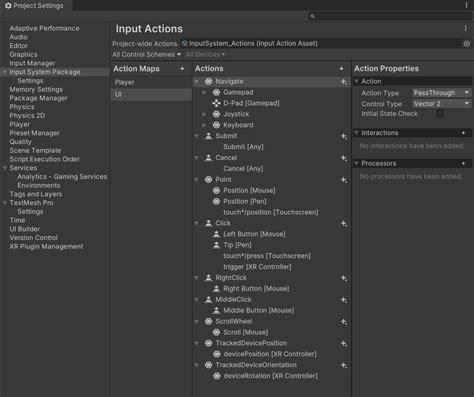
Task: Open Physics 2D settings category
Action: [27, 116]
